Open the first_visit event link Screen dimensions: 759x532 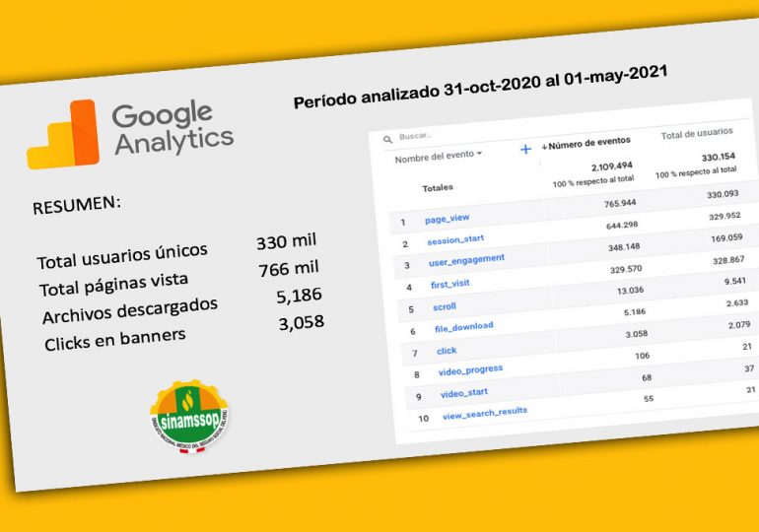(450, 284)
